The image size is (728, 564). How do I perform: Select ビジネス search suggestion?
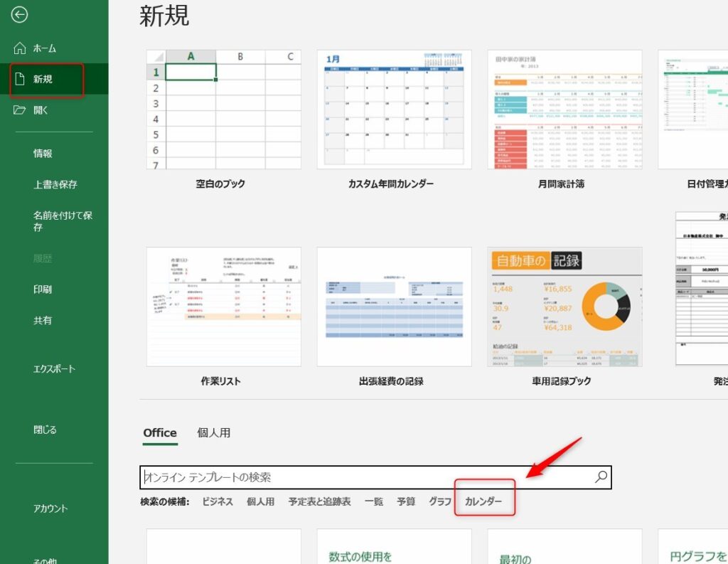coord(218,501)
